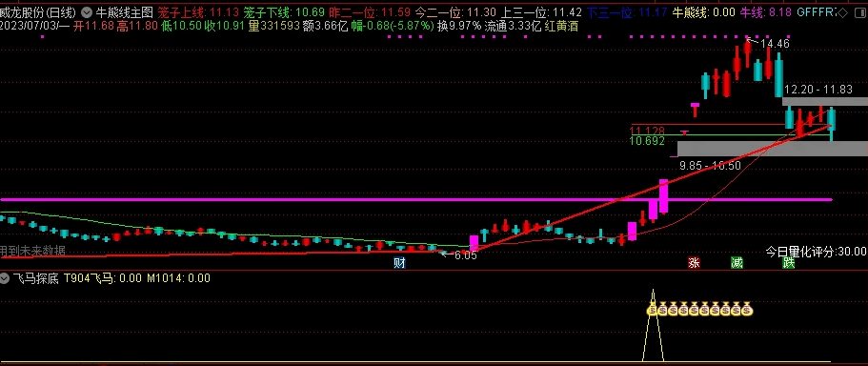Click the M1014: 0.00 value
868x366 pixels.
click(178, 278)
